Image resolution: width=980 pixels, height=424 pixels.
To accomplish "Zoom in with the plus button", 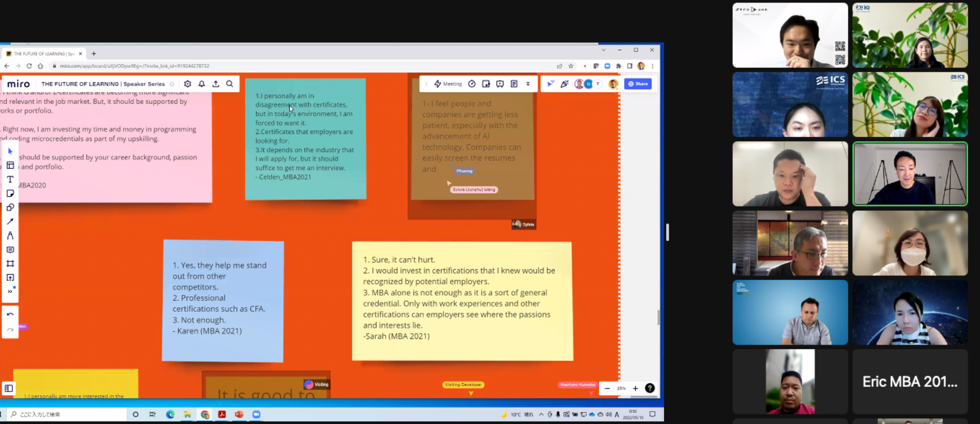I will pyautogui.click(x=635, y=388).
